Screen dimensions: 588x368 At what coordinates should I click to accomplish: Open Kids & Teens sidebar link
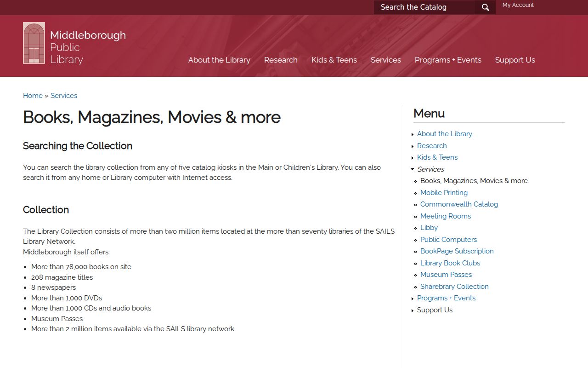click(x=437, y=157)
